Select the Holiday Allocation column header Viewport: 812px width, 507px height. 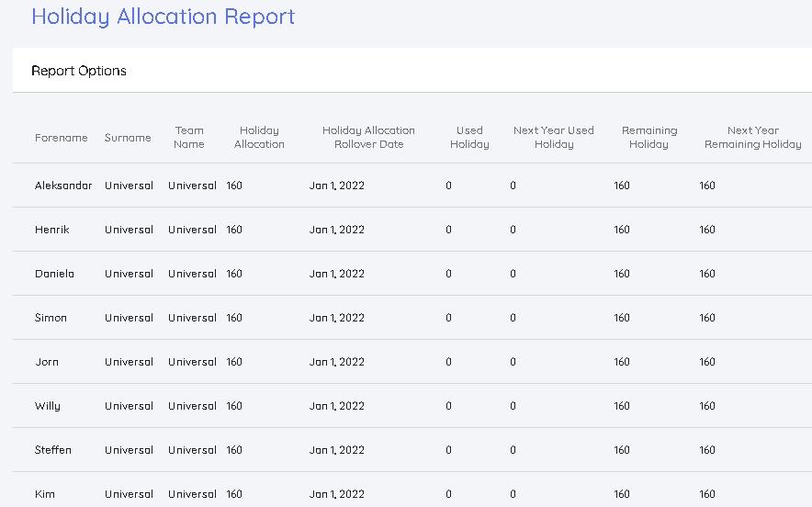(259, 138)
